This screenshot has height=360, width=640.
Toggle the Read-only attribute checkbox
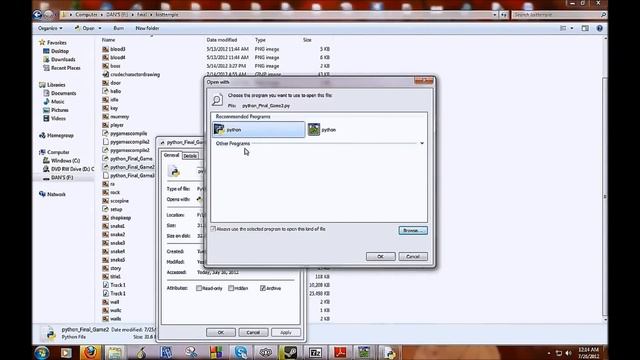(199, 288)
